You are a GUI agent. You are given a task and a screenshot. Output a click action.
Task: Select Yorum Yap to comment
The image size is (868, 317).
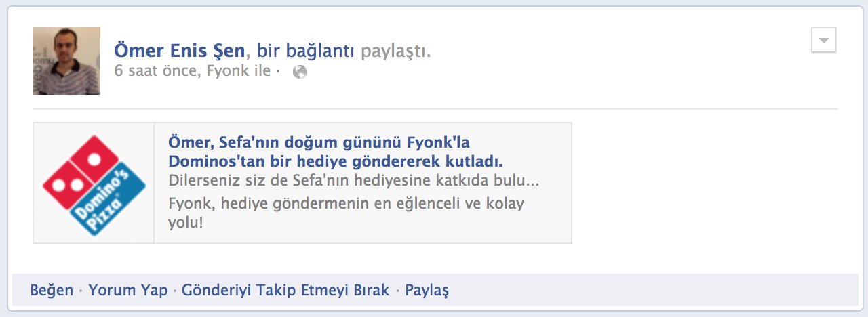click(x=128, y=291)
